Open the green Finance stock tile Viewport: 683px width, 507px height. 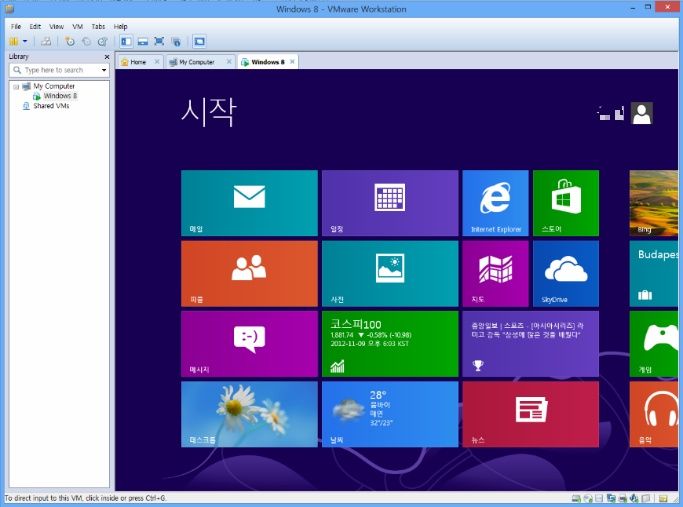[390, 344]
